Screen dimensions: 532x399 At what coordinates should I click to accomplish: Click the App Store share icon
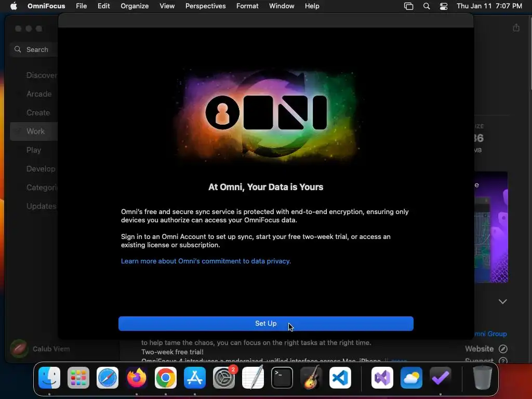click(x=516, y=28)
